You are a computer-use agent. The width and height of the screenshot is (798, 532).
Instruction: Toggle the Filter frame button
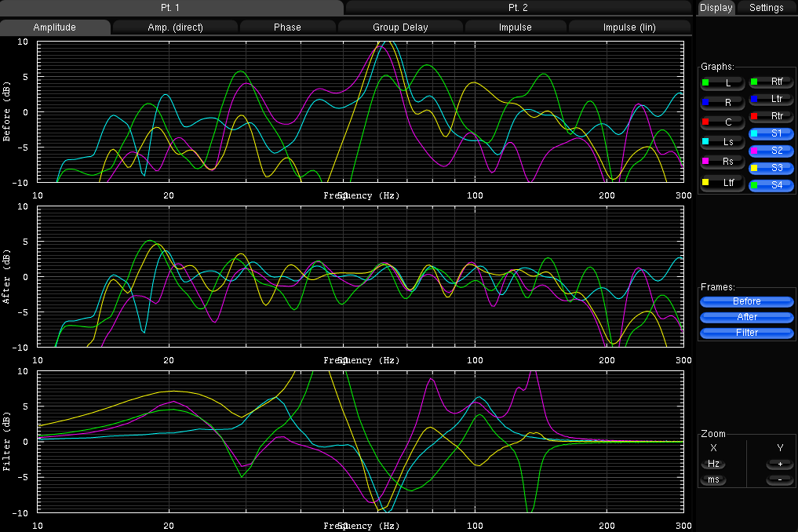[x=746, y=333]
